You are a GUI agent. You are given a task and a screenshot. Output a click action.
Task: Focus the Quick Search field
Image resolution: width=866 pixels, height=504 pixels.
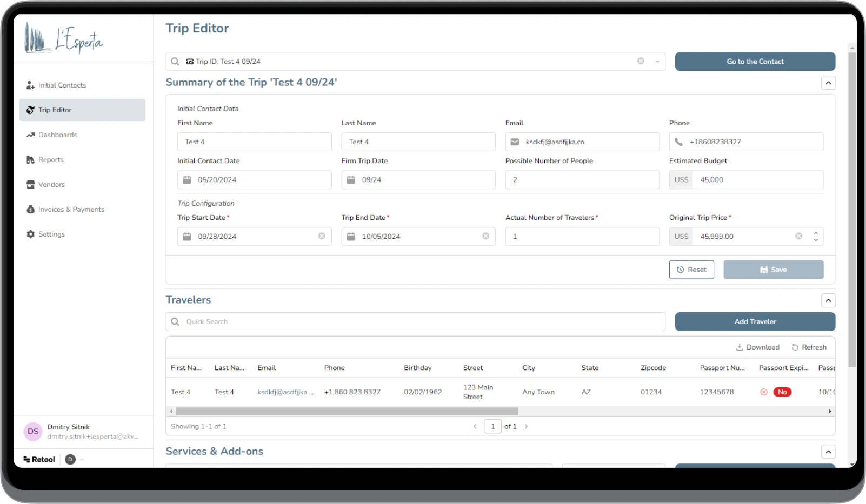[x=415, y=322]
